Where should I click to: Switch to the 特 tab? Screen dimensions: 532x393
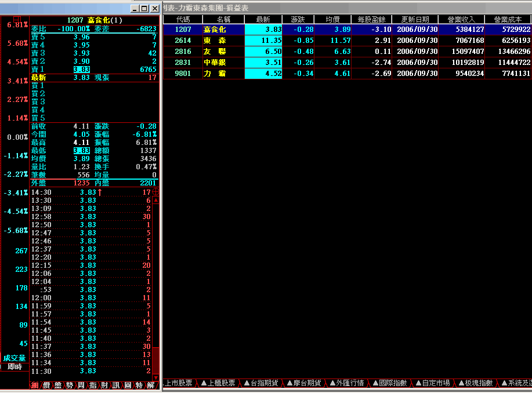[x=139, y=385]
